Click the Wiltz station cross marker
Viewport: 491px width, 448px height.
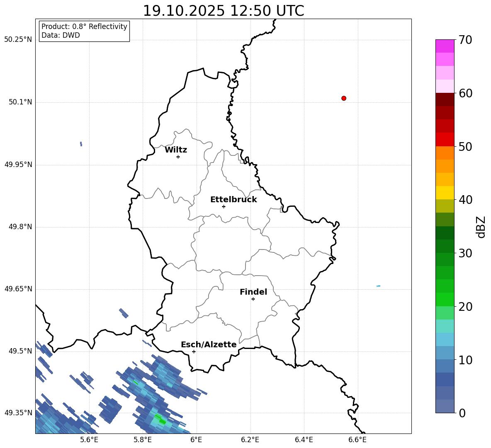(x=178, y=157)
